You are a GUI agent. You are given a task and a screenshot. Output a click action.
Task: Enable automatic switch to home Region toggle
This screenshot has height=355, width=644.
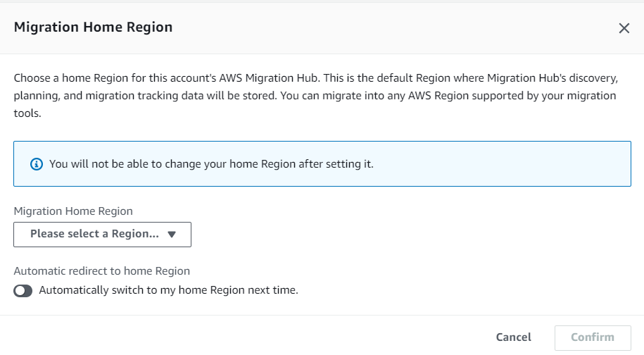23,290
